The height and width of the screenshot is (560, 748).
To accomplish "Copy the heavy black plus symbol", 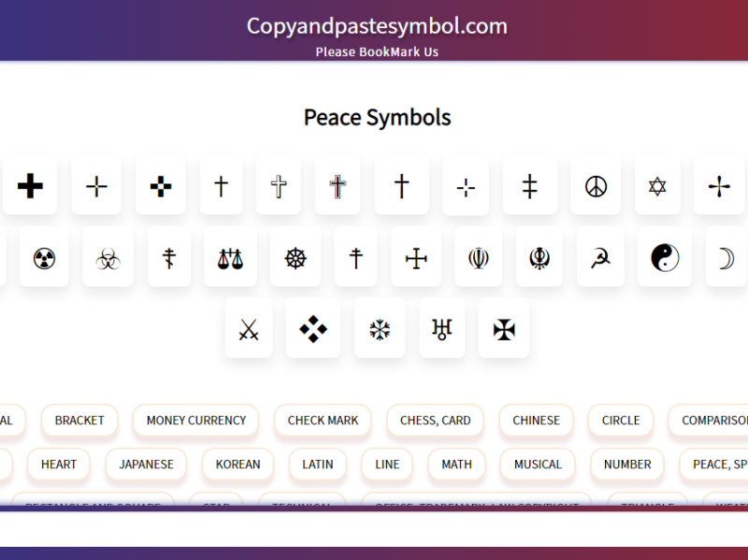I will pos(30,184).
